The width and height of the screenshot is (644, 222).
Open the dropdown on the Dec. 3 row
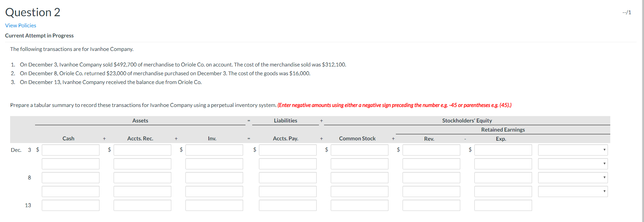click(x=573, y=150)
